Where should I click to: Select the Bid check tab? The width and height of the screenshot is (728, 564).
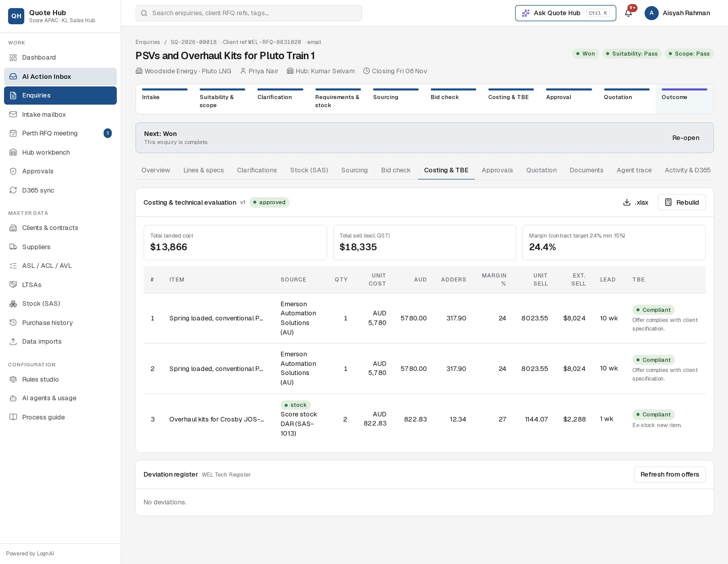point(396,170)
